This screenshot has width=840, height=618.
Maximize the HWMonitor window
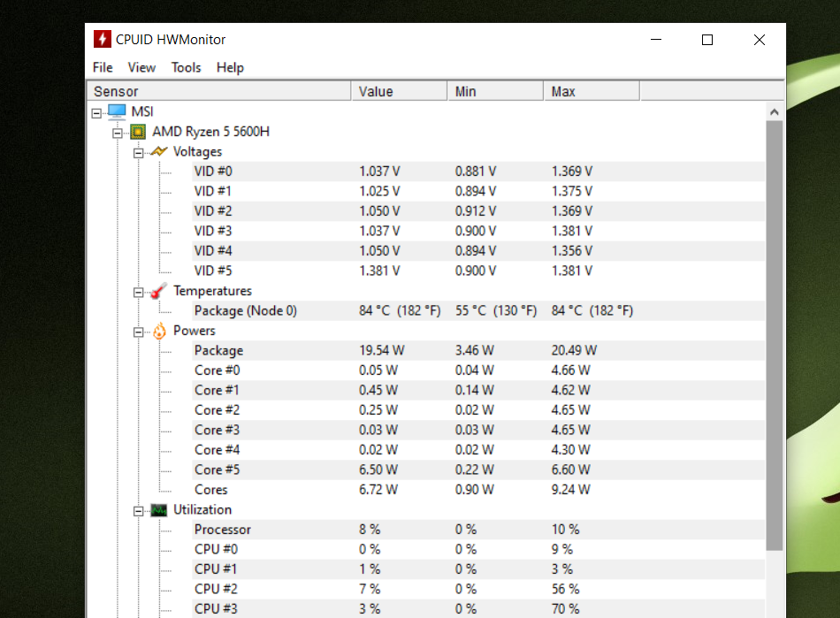[707, 40]
